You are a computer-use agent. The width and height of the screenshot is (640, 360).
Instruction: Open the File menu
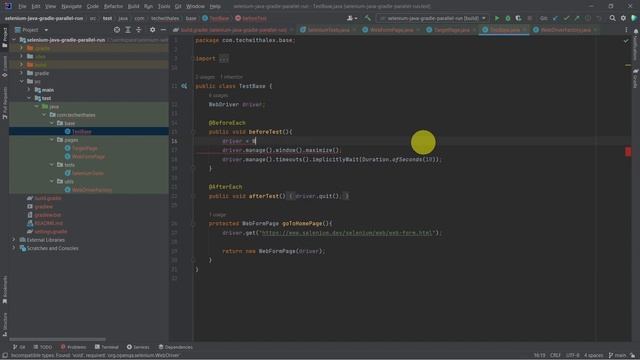(22, 6)
